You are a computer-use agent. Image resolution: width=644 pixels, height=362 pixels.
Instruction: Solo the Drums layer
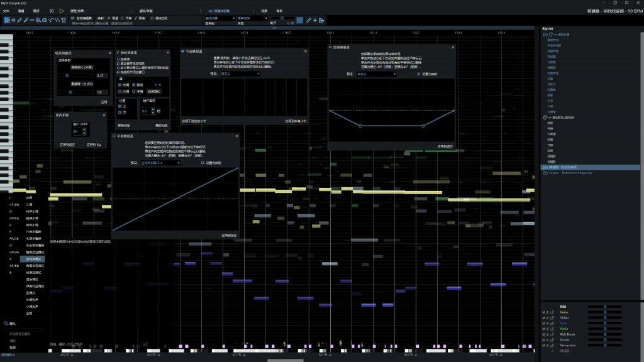pyautogui.click(x=547, y=340)
